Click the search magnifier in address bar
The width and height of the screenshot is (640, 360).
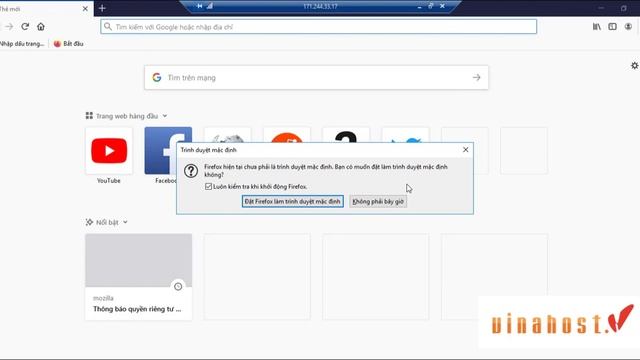[108, 27]
